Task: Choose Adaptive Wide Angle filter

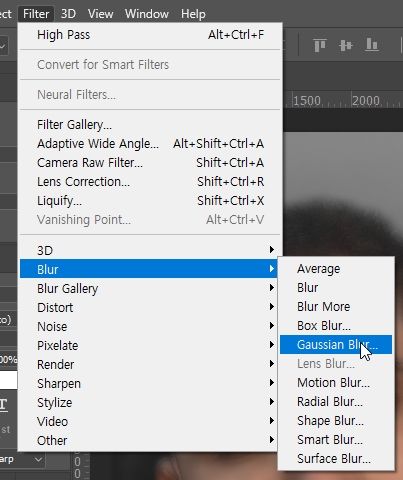Action: [150, 144]
